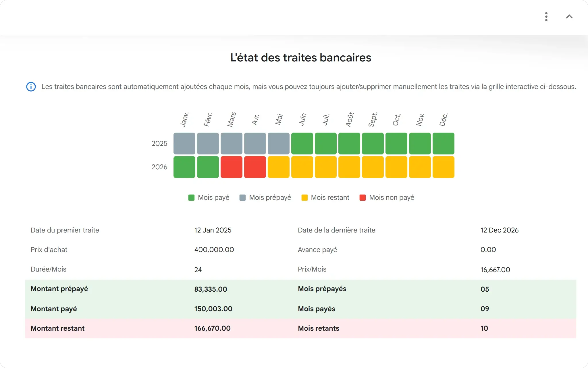Click the 'Date du premier traite' value

click(213, 230)
